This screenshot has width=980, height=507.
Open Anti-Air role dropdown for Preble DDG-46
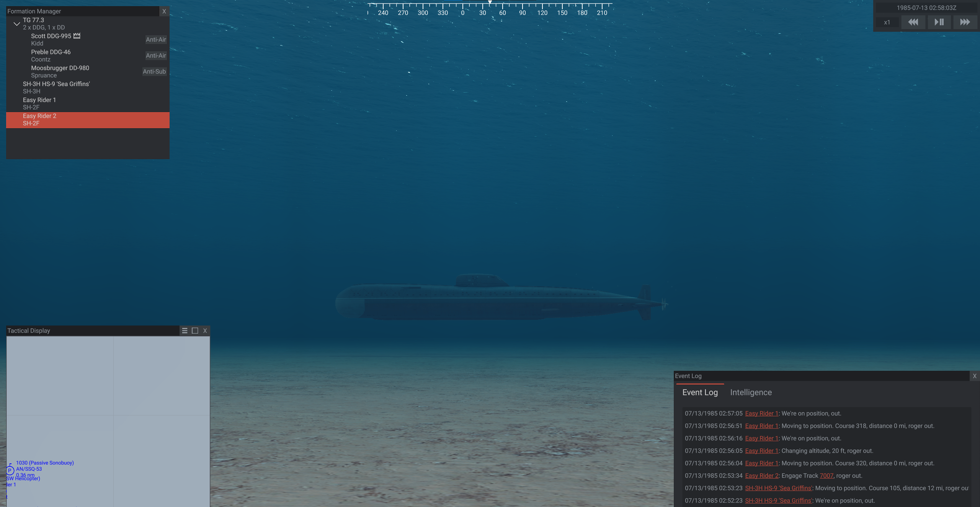[156, 55]
